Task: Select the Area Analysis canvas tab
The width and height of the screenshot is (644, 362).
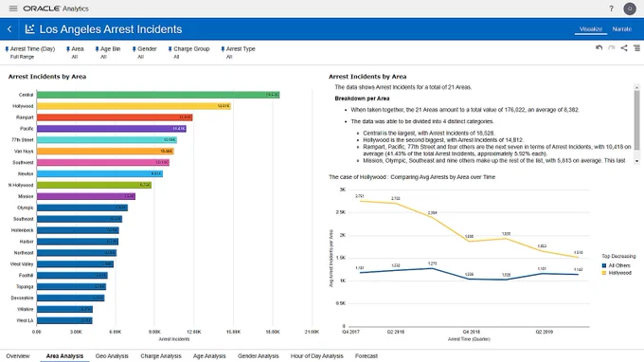Action: [64, 355]
